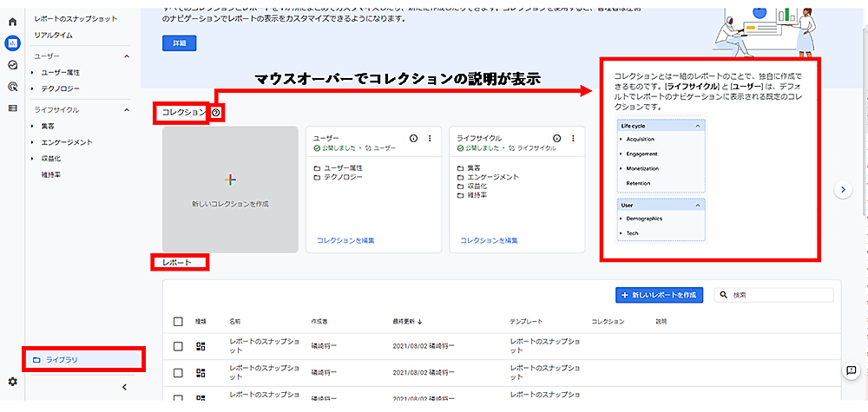Open the three-dot menu on ユーザー card
The width and height of the screenshot is (868, 412).
coord(429,138)
